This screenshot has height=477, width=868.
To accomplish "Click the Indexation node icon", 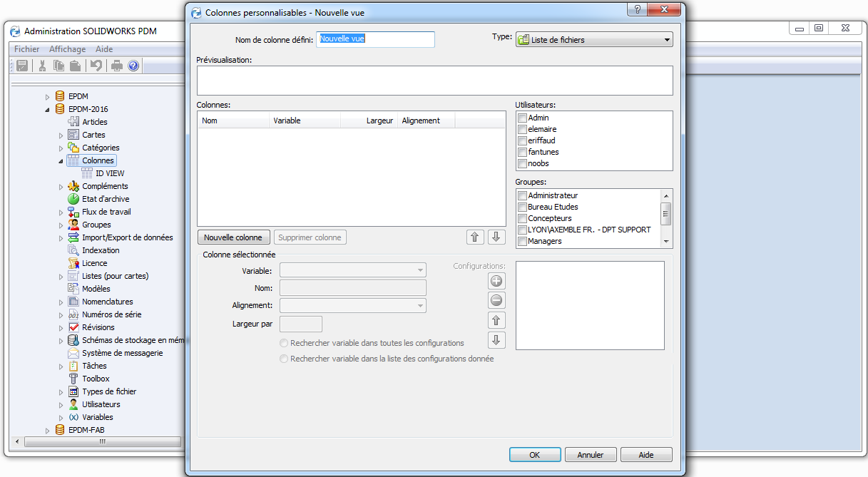I will (73, 250).
